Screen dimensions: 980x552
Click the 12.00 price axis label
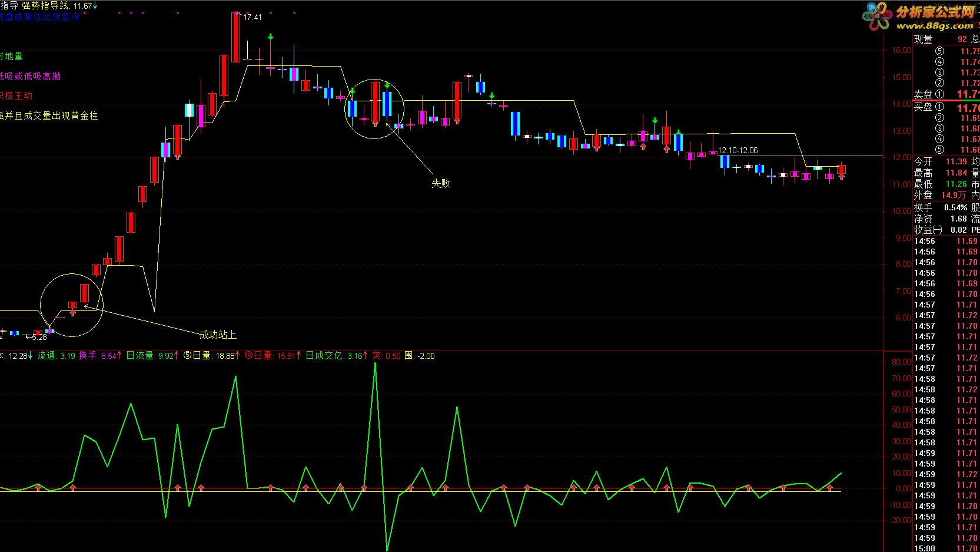click(x=901, y=157)
